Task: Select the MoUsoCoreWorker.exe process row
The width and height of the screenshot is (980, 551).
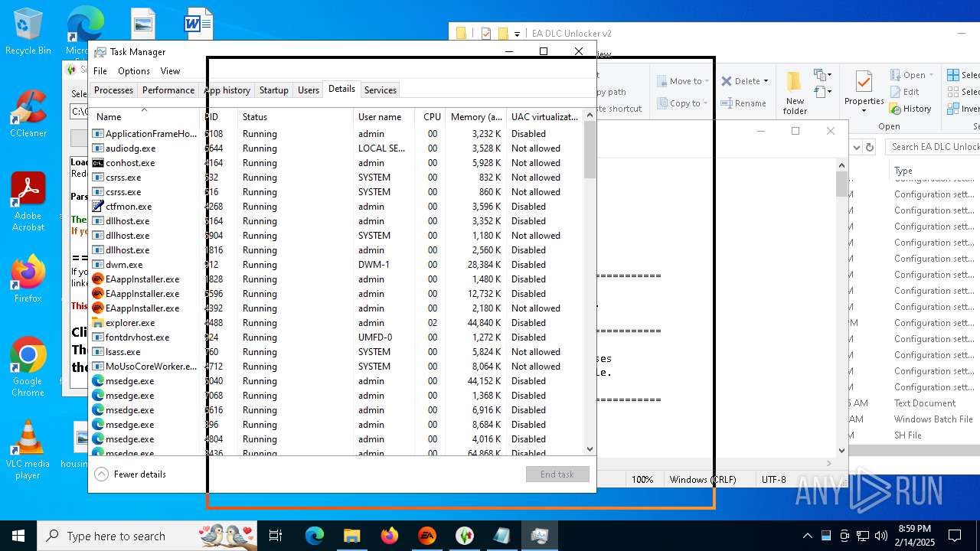Action: coord(336,367)
